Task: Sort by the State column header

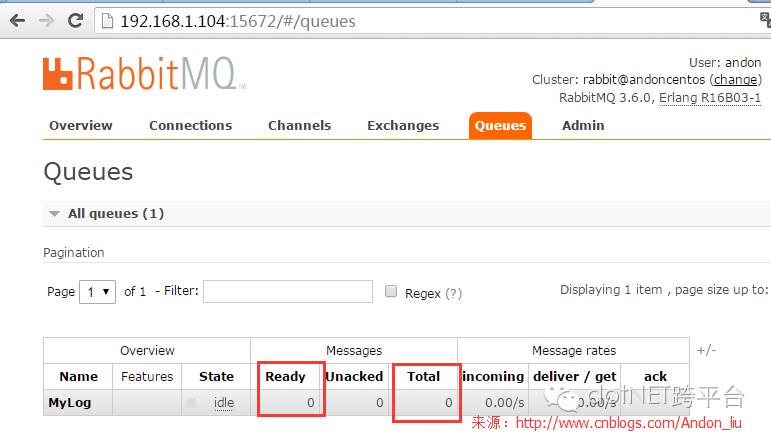Action: [216, 377]
